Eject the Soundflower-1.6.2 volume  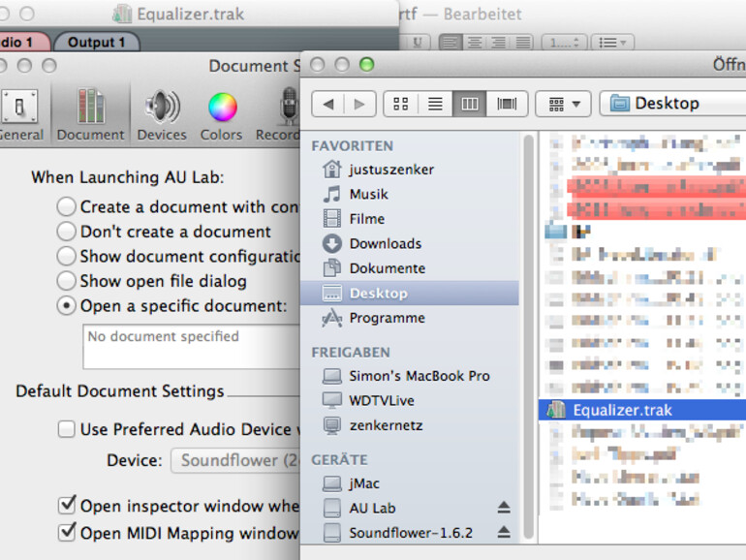click(x=504, y=533)
